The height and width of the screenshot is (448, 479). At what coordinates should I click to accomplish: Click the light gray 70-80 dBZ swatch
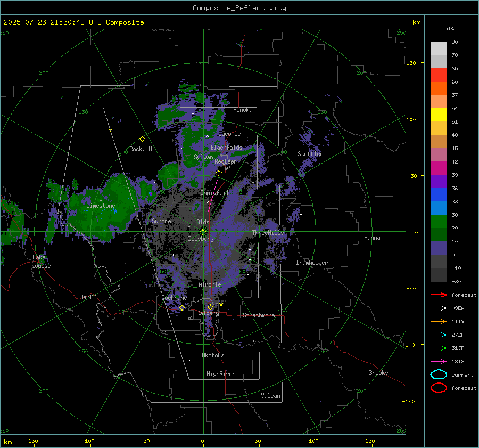(x=439, y=48)
